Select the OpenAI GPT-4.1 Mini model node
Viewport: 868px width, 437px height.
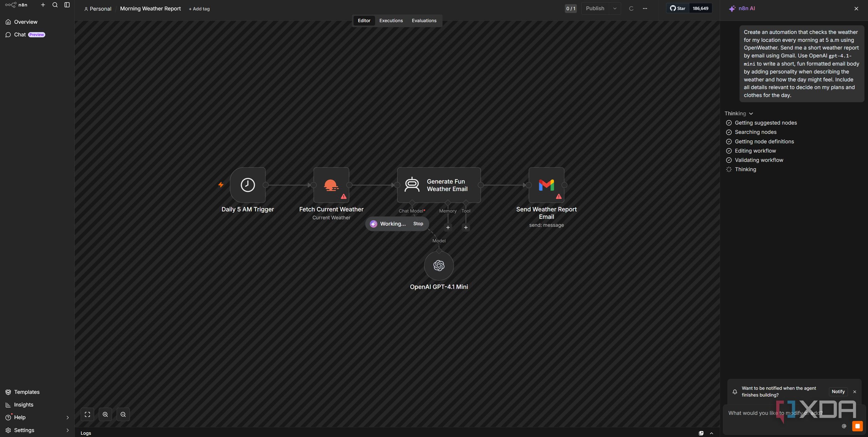[439, 266]
